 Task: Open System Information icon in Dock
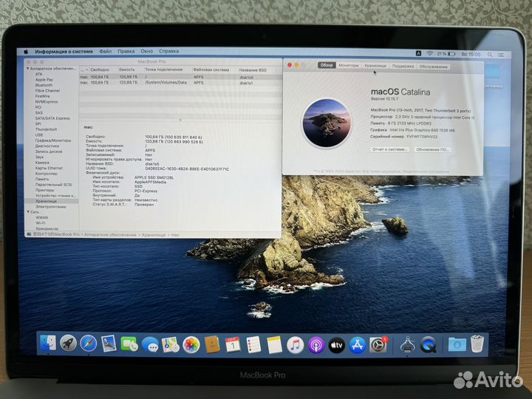coord(407,345)
